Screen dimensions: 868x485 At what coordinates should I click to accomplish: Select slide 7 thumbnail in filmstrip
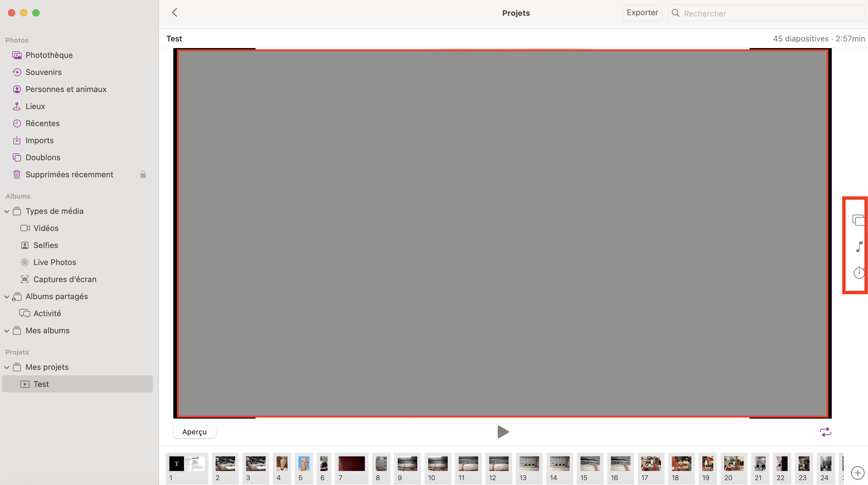tap(351, 464)
